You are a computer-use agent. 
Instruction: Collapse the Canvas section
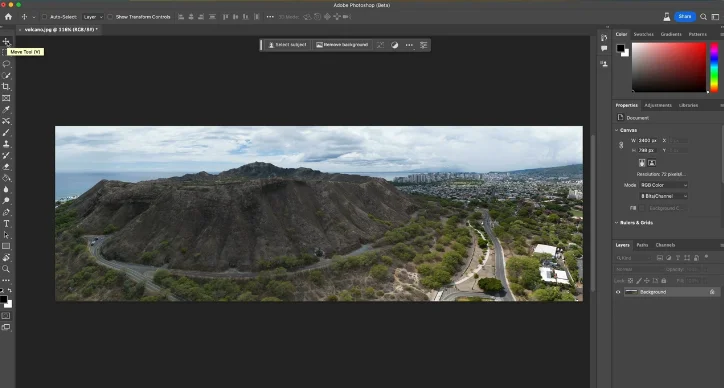click(616, 130)
